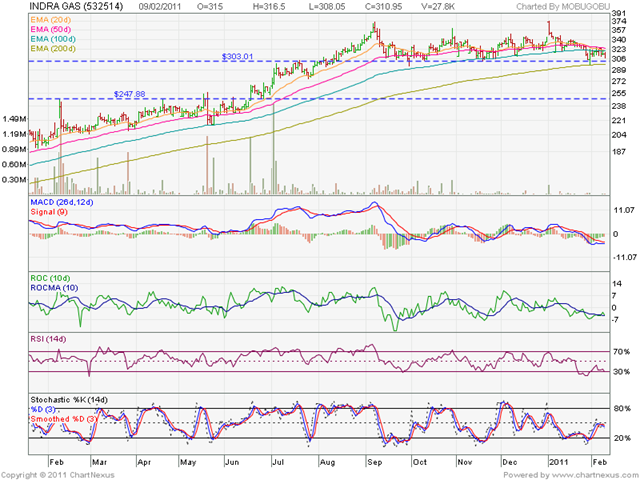Click the $303.01 resistance line label
Screen dimensions: 640x480
click(x=238, y=56)
